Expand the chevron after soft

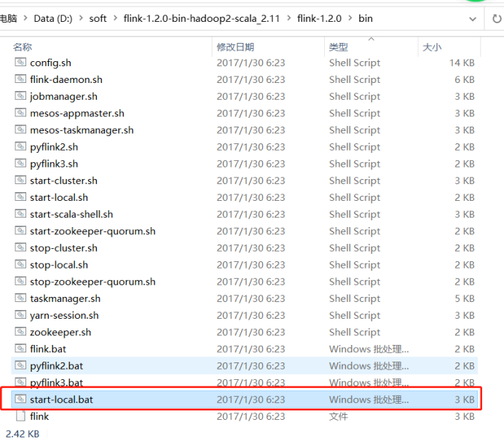(115, 18)
